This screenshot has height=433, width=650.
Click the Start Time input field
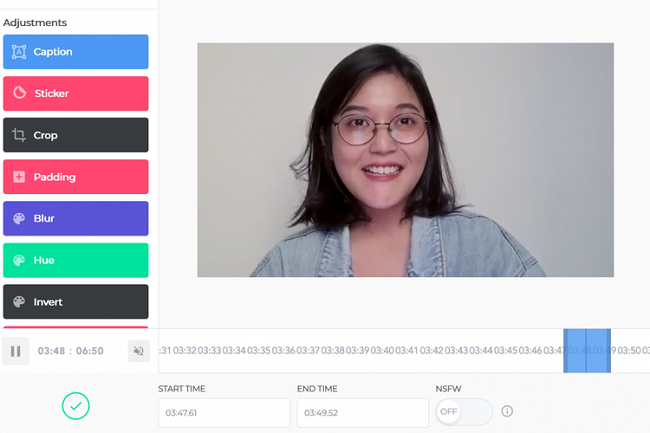[x=223, y=412]
